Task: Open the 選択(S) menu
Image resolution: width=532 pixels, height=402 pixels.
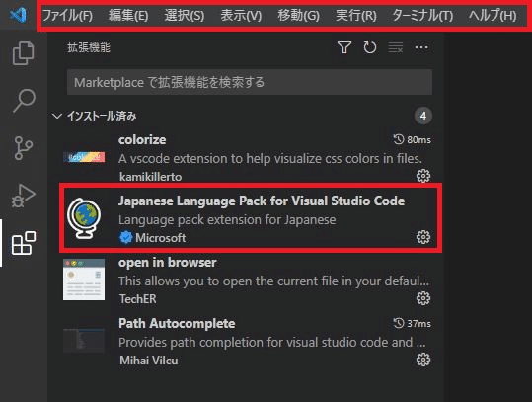Action: [x=185, y=15]
